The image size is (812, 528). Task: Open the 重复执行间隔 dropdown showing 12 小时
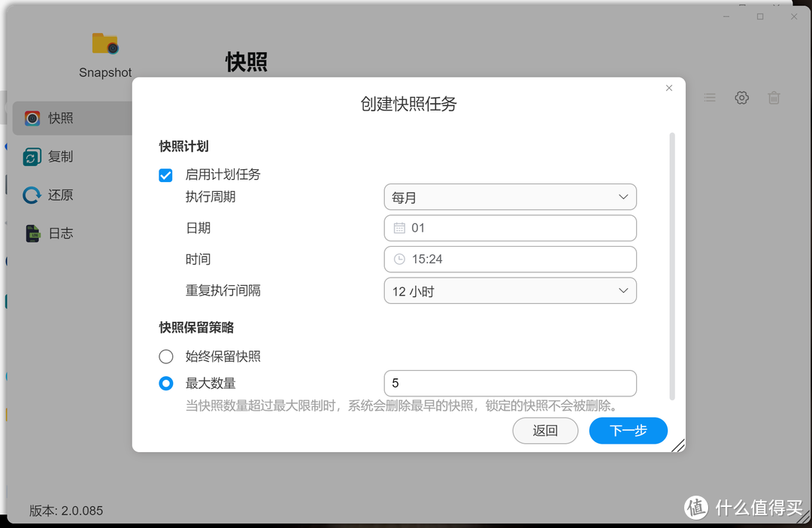coord(510,290)
